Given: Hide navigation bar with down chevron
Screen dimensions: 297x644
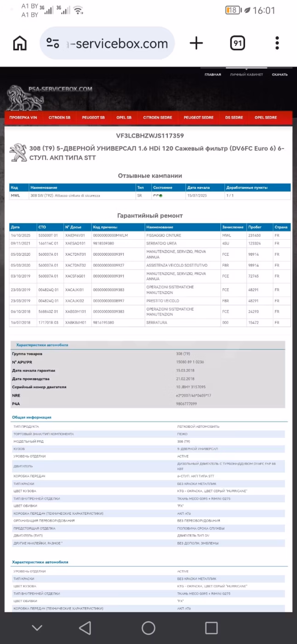Looking at the screenshot, I should (x=37, y=628).
